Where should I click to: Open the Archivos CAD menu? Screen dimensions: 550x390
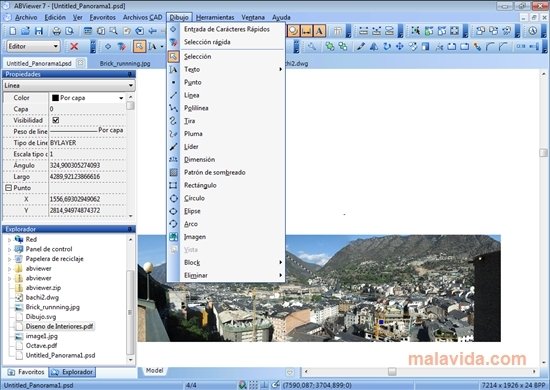(x=142, y=17)
